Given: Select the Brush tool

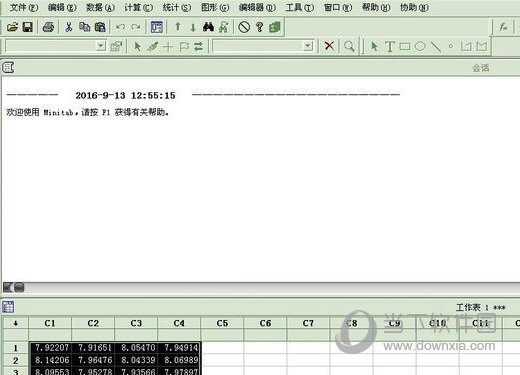Looking at the screenshot, I should [153, 46].
